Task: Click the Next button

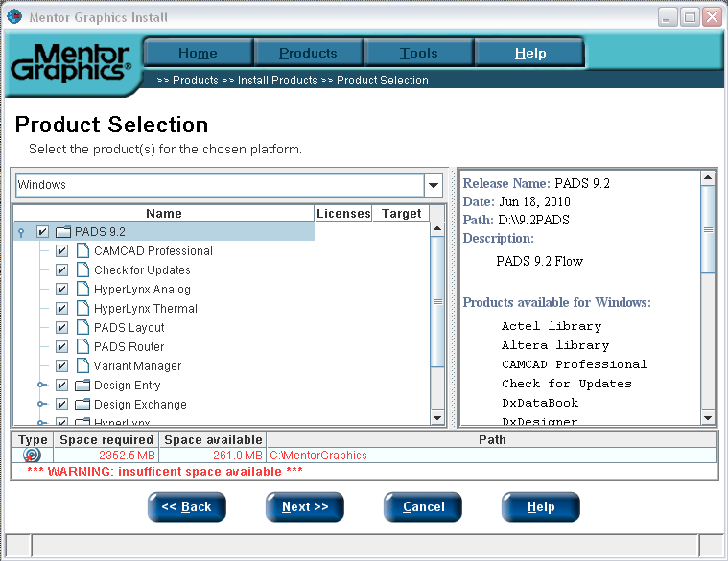Action: pos(305,506)
